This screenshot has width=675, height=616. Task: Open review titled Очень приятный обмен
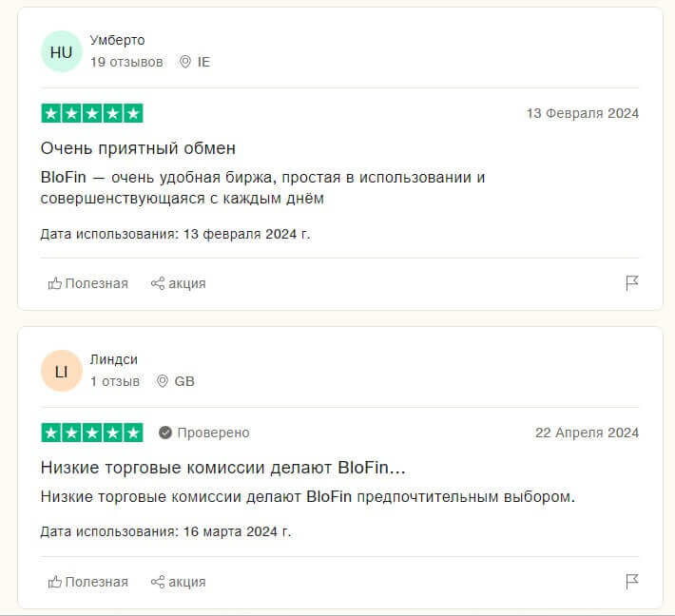pyautogui.click(x=138, y=148)
